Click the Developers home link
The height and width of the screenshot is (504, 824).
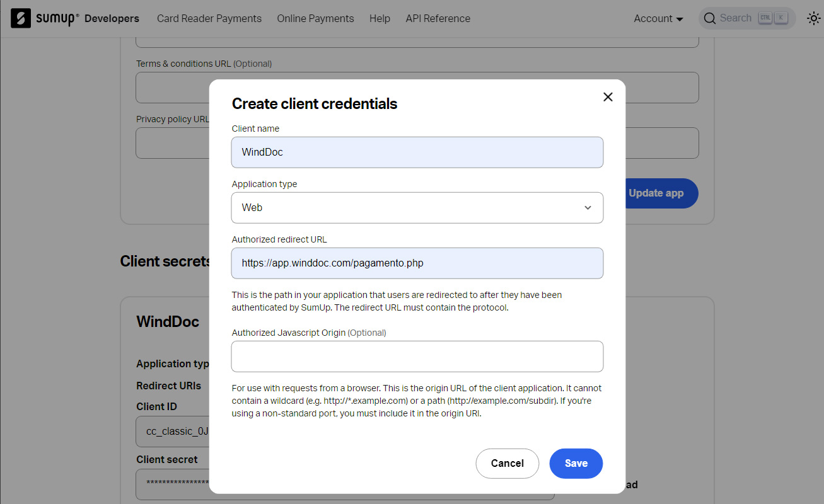coord(112,18)
